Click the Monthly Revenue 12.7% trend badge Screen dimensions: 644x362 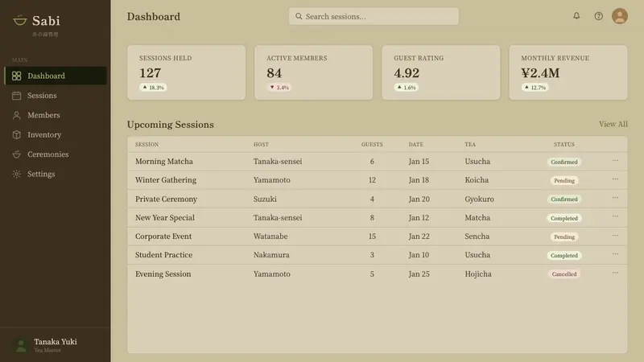[x=535, y=88]
